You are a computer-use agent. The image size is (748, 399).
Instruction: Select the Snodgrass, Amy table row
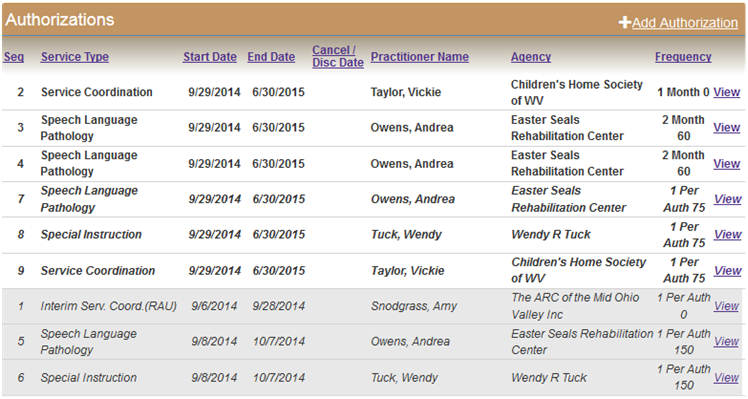point(373,306)
